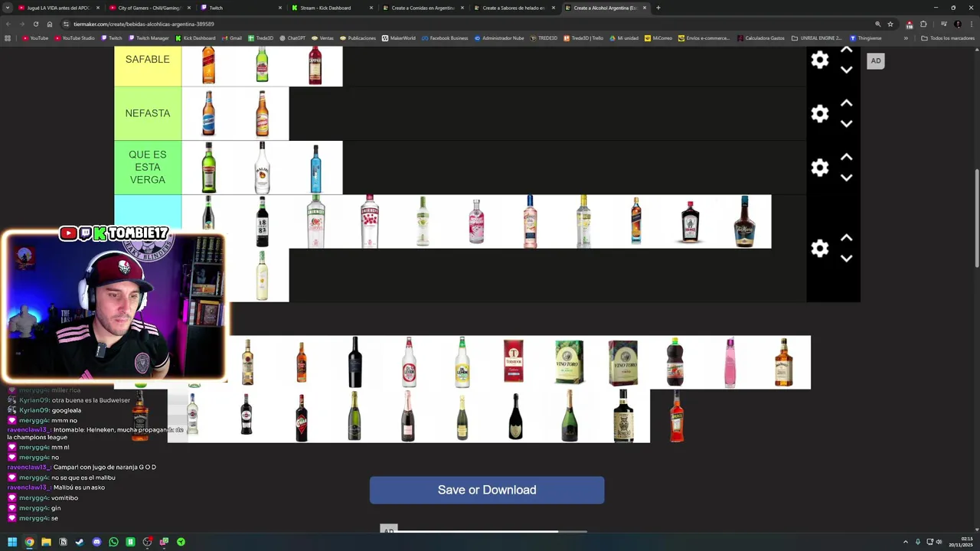Viewport: 980px width, 551px height.
Task: Open the Chrome three-dot menu
Action: click(x=970, y=24)
